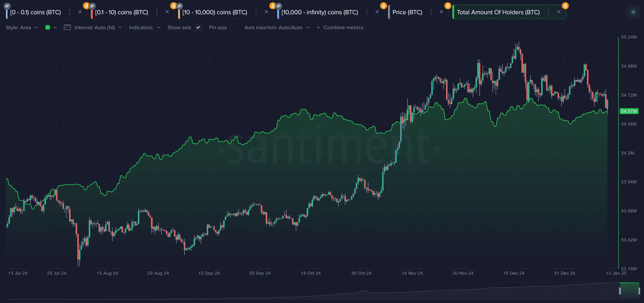Expand the Interval: Auto (1d) dropdown
Viewport: 644px width, 303px height.
pyautogui.click(x=98, y=28)
